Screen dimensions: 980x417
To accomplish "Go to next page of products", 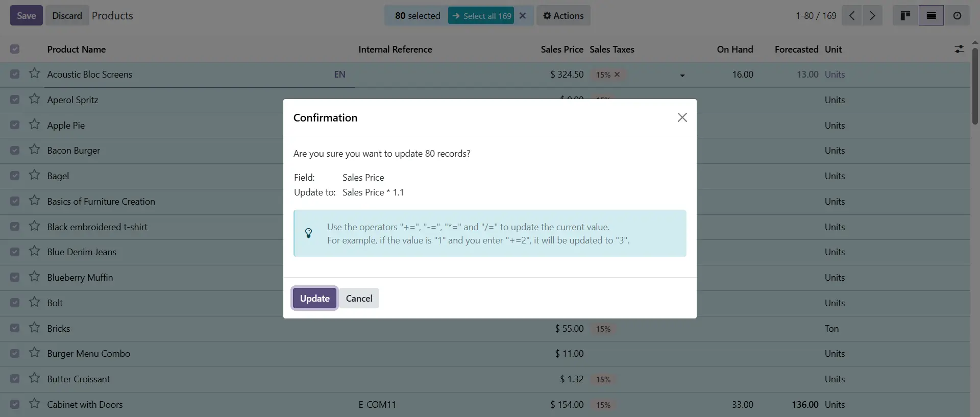I will click(872, 16).
